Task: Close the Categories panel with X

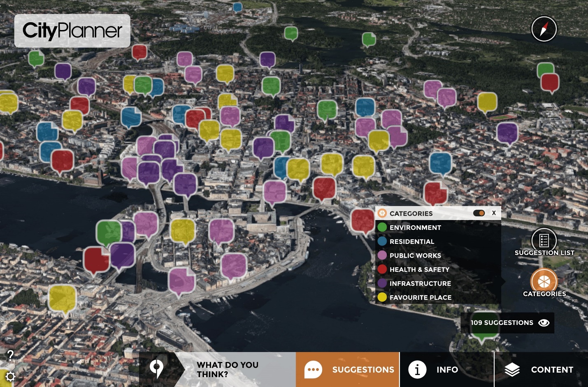Action: click(x=494, y=213)
